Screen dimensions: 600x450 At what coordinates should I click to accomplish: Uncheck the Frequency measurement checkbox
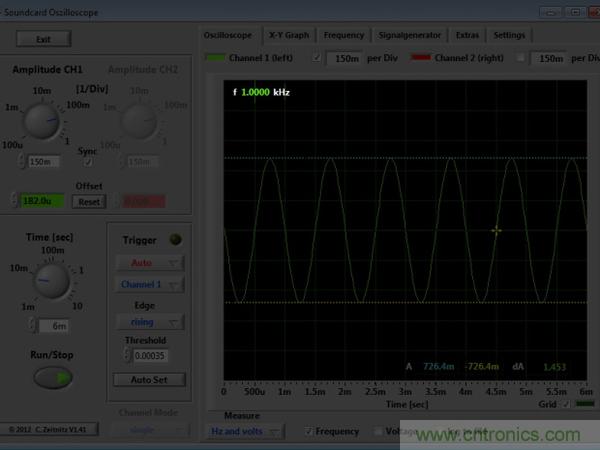click(309, 431)
